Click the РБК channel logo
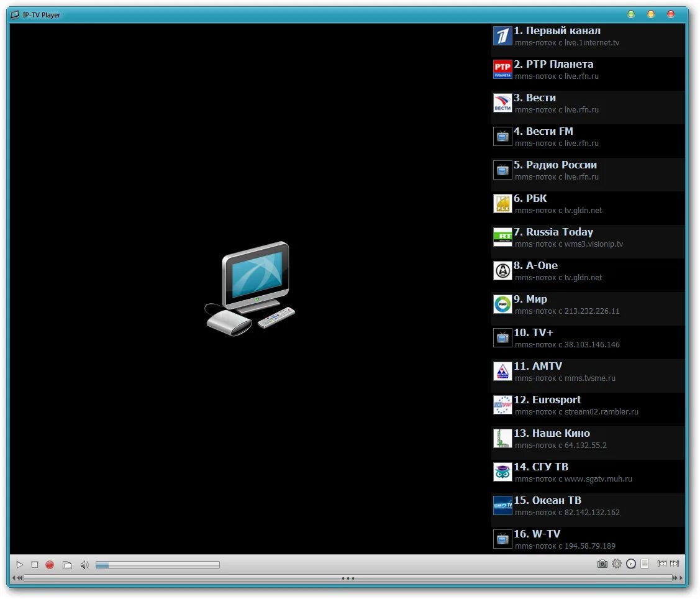The width and height of the screenshot is (700, 599). click(x=502, y=204)
